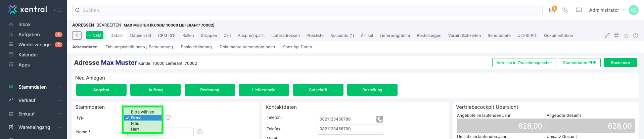Mark the page as favorite with the star icon

626,36
